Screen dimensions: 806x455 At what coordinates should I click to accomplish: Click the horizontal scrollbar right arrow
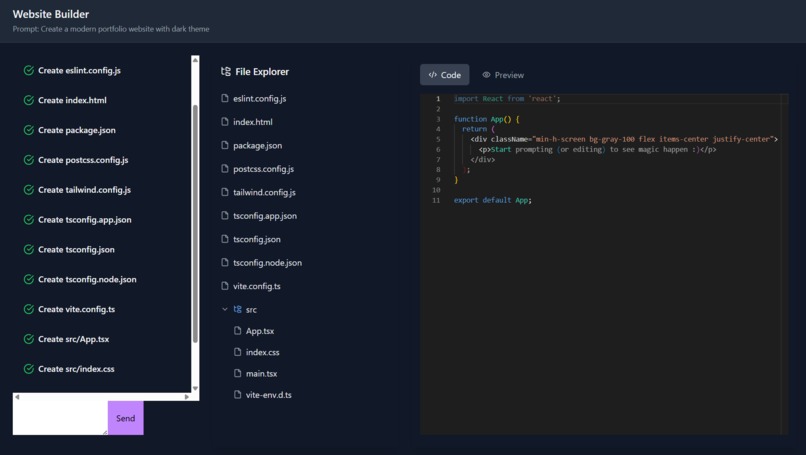[187, 397]
